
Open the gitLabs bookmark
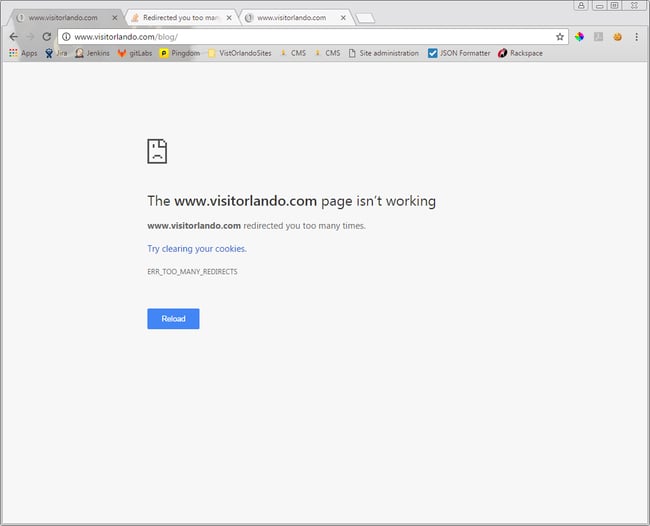[135, 53]
